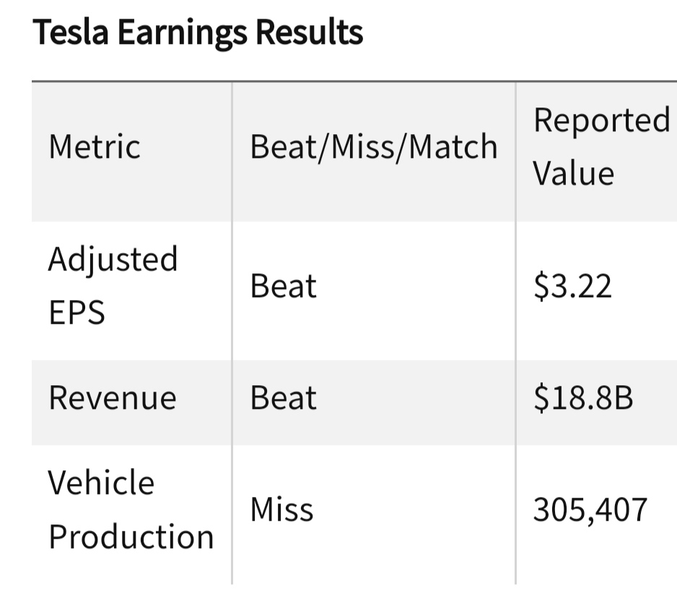Select the "Miss" result for Vehicle Production
Viewport: 677px width, 616px height.
click(x=281, y=510)
